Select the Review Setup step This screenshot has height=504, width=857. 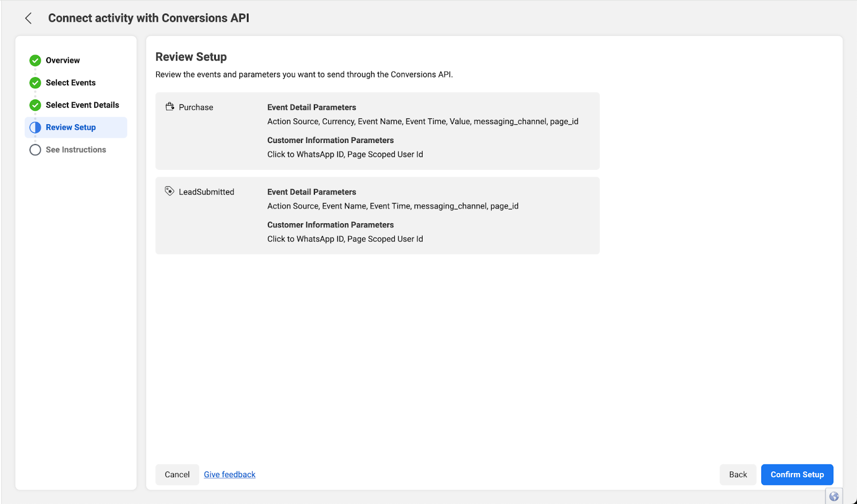coord(76,127)
